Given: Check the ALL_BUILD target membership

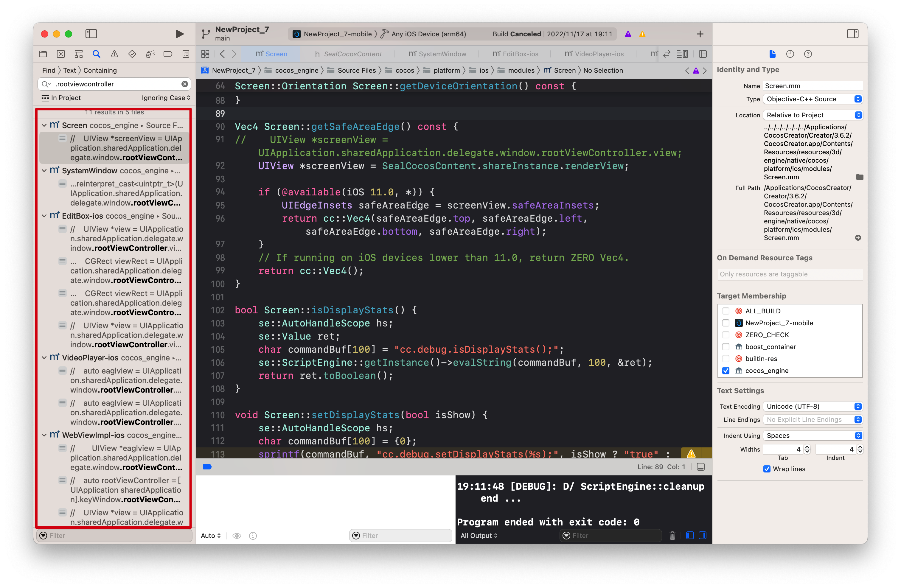Looking at the screenshot, I should point(726,311).
